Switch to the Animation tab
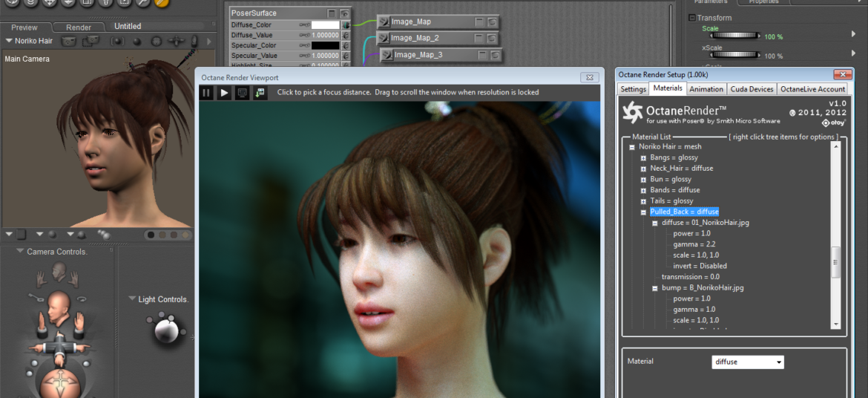The width and height of the screenshot is (868, 398). tap(706, 88)
